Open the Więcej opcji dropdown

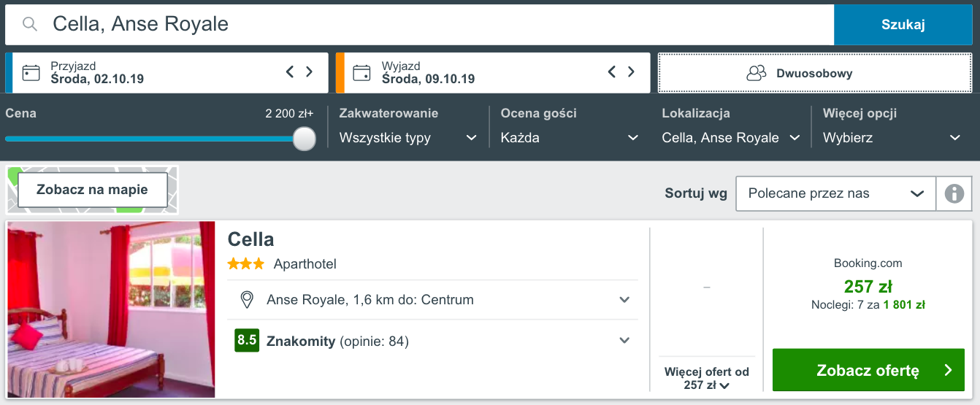[x=892, y=138]
